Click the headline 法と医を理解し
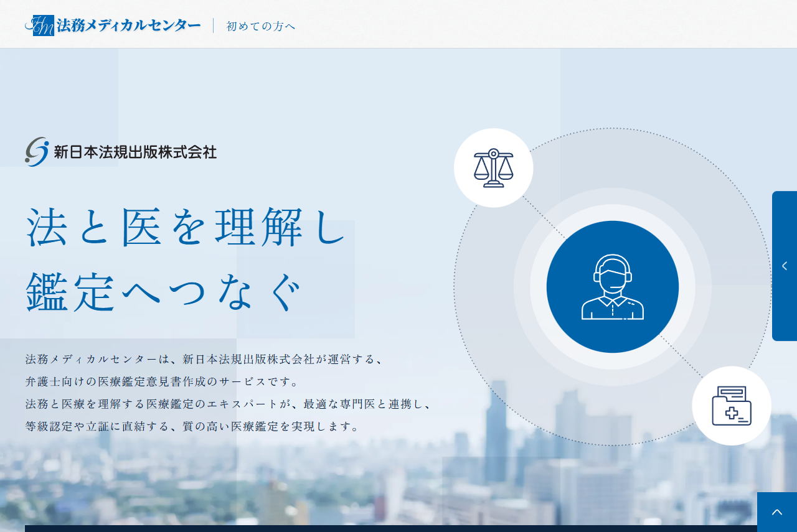Viewport: 797px width, 532px height. pyautogui.click(x=186, y=228)
